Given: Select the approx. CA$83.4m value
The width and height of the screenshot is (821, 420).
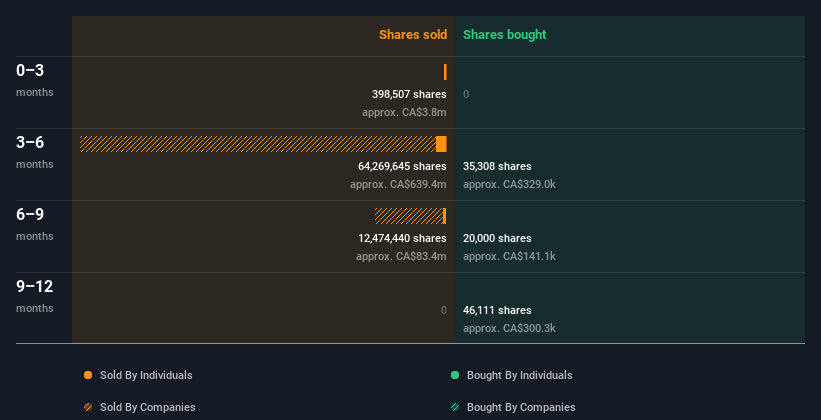Looking at the screenshot, I should [x=401, y=257].
